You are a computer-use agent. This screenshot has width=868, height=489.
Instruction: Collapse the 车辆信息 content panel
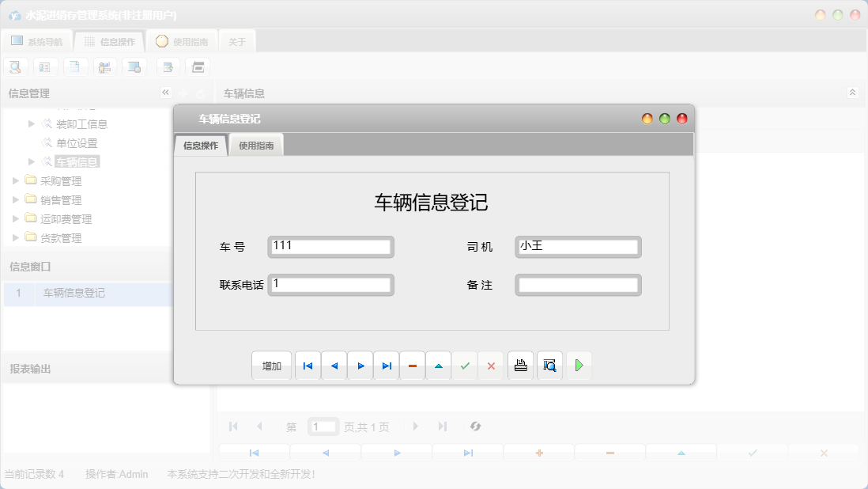click(852, 93)
